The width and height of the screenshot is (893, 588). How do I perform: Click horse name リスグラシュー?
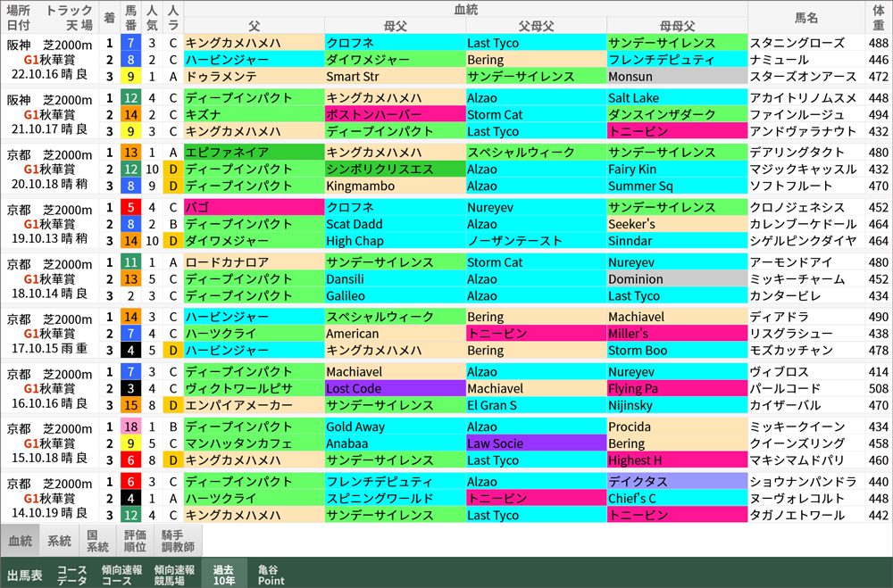point(790,334)
